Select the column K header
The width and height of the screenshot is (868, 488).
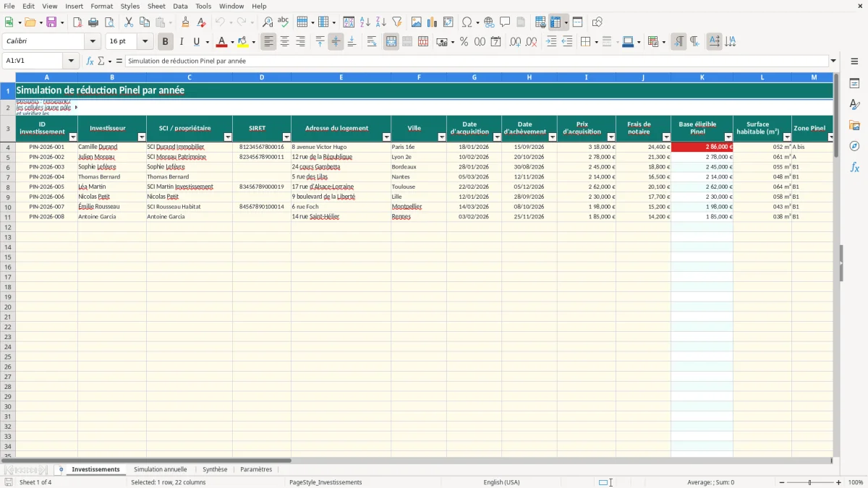tap(702, 77)
